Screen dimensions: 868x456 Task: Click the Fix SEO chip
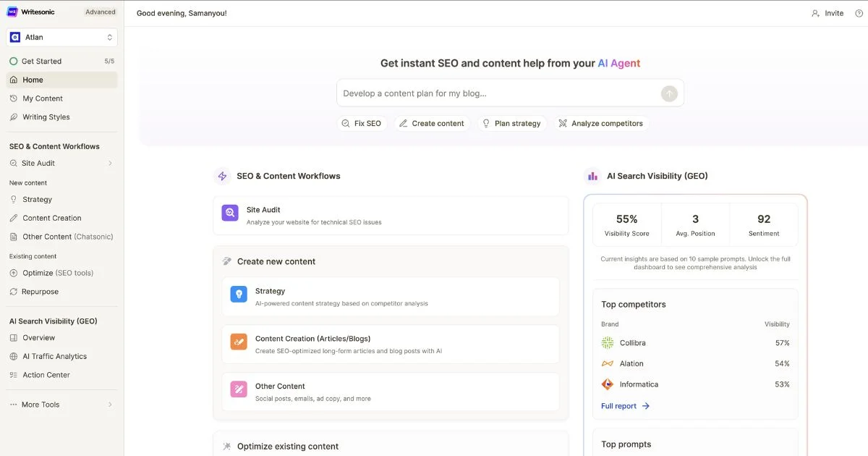click(x=361, y=124)
